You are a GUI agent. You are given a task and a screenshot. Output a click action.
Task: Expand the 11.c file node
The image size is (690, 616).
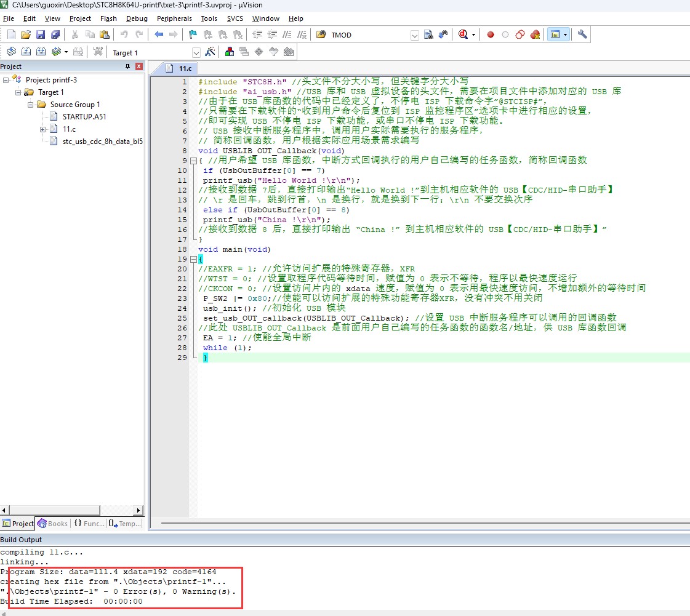tap(42, 129)
